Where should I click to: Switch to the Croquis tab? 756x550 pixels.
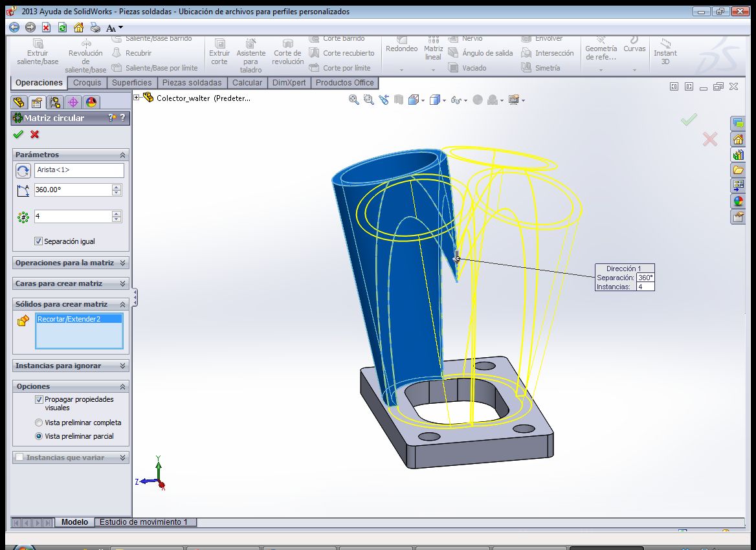click(87, 83)
